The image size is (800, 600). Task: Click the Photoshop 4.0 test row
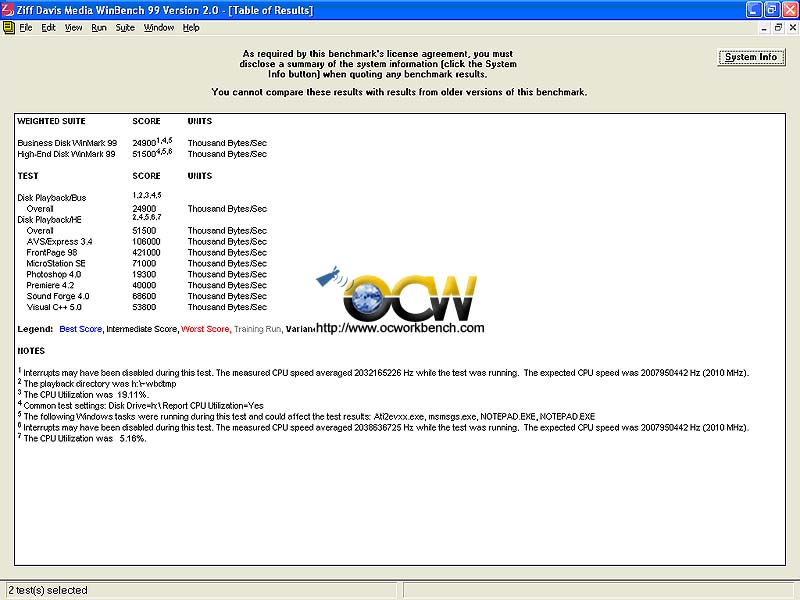point(54,274)
